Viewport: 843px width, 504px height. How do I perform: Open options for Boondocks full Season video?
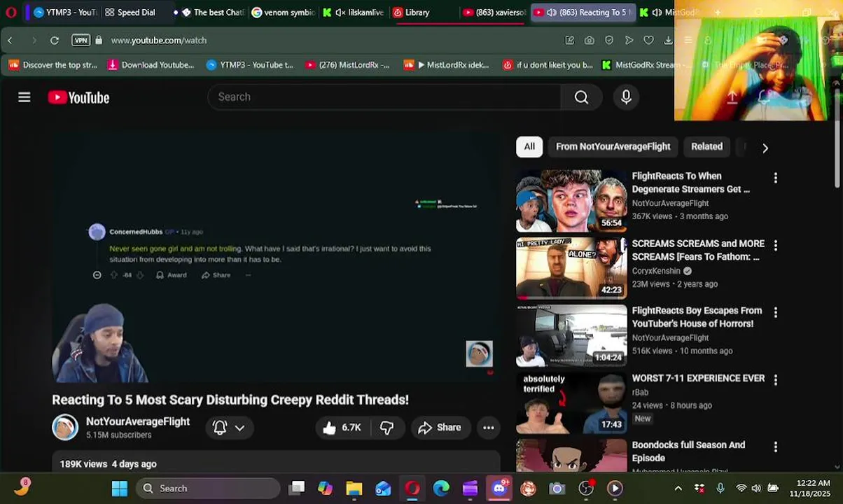point(775,447)
